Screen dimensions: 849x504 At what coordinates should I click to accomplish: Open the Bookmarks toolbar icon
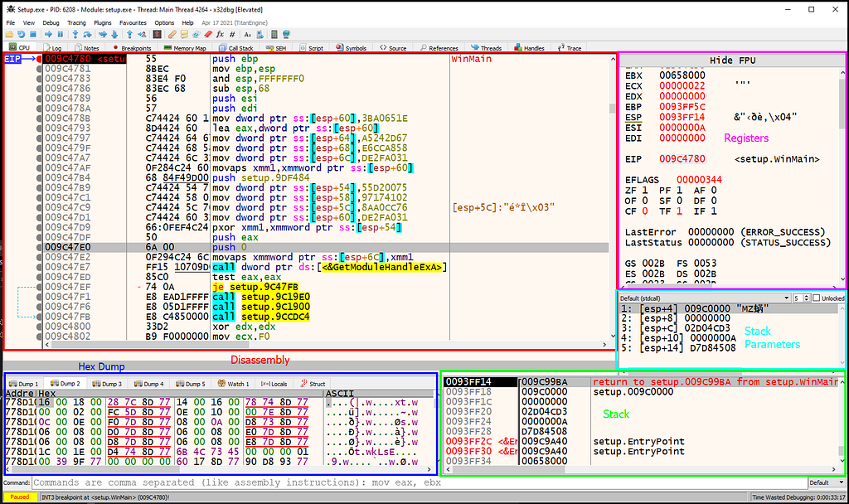coord(208,34)
